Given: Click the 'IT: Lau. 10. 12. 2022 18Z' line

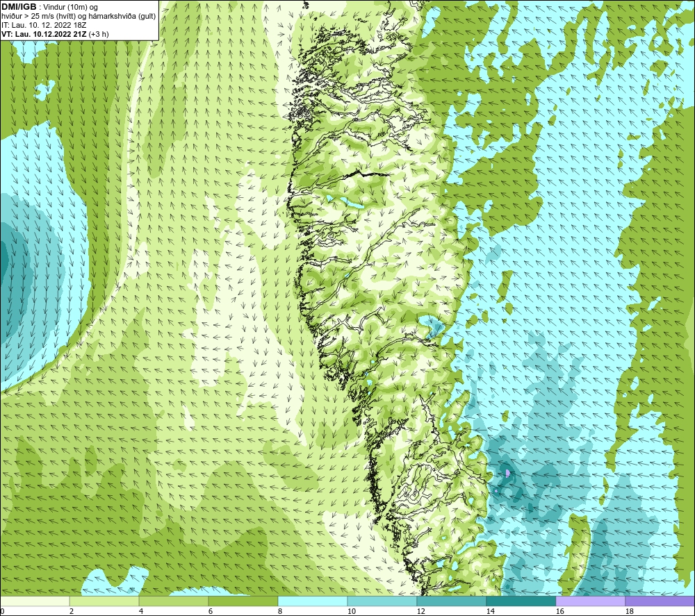Looking at the screenshot, I should point(44,25).
